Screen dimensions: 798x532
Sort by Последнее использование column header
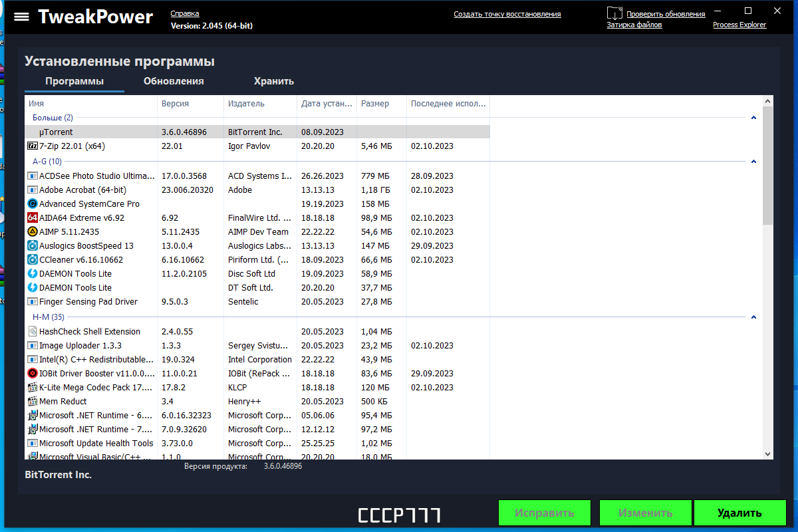pos(448,104)
